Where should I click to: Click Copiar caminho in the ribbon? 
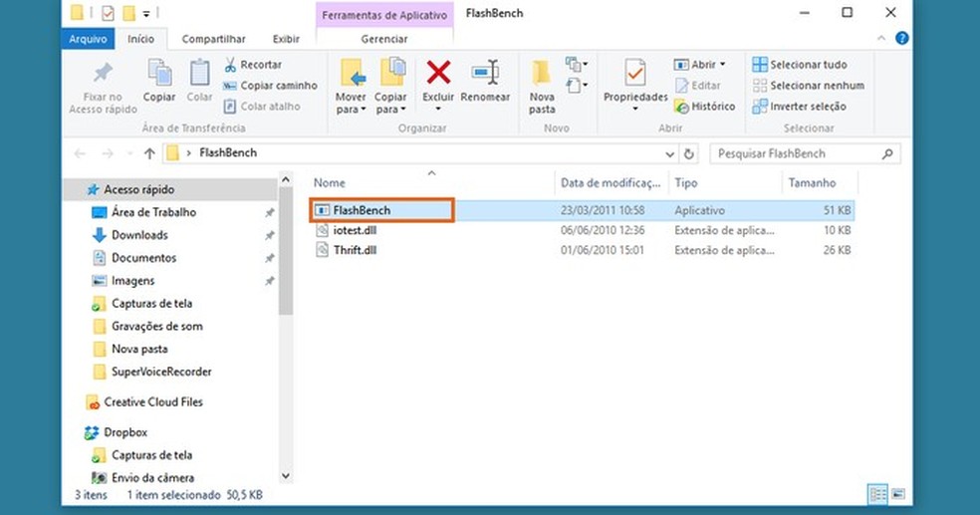coord(271,86)
